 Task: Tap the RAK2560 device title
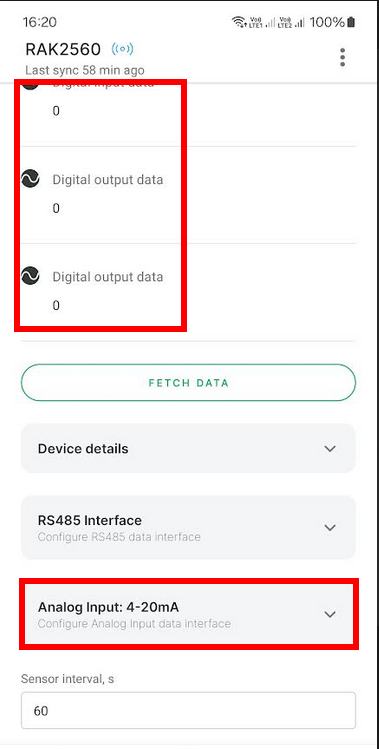point(63,49)
